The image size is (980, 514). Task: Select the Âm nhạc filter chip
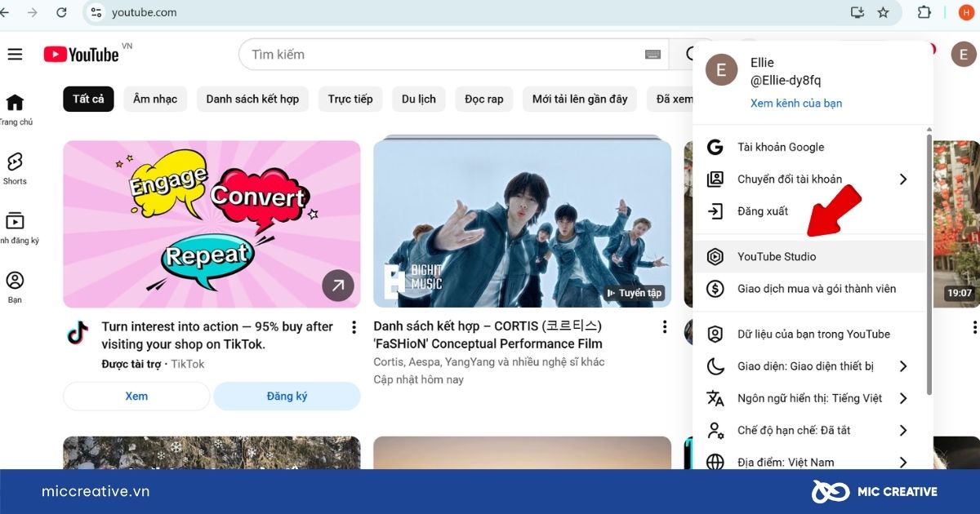click(155, 99)
